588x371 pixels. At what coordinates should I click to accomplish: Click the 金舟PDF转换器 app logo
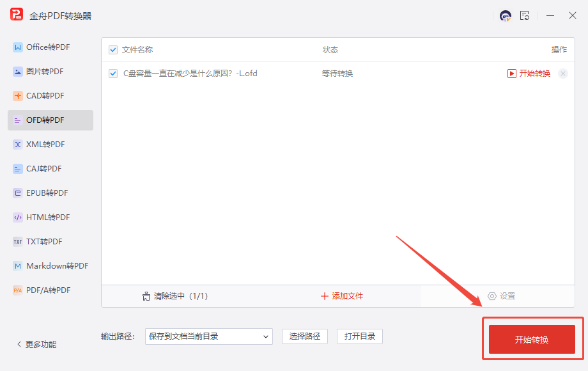coord(17,14)
